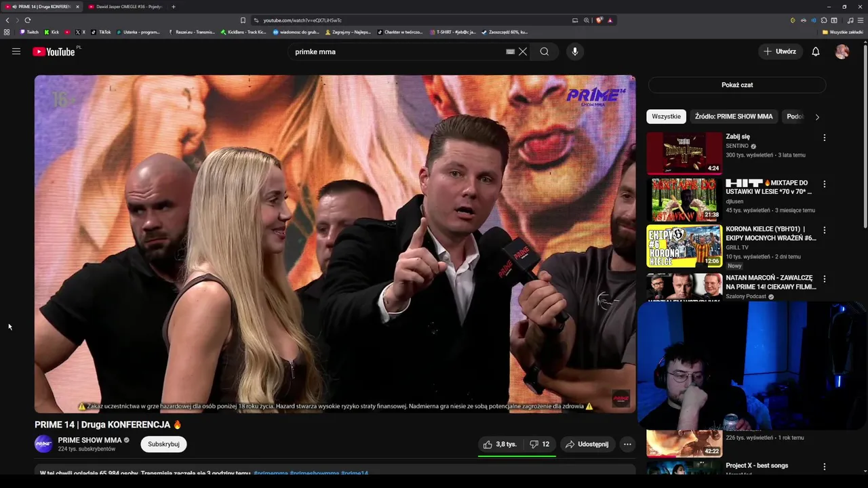Go to the YouTube home logo
The image size is (868, 488).
point(54,52)
